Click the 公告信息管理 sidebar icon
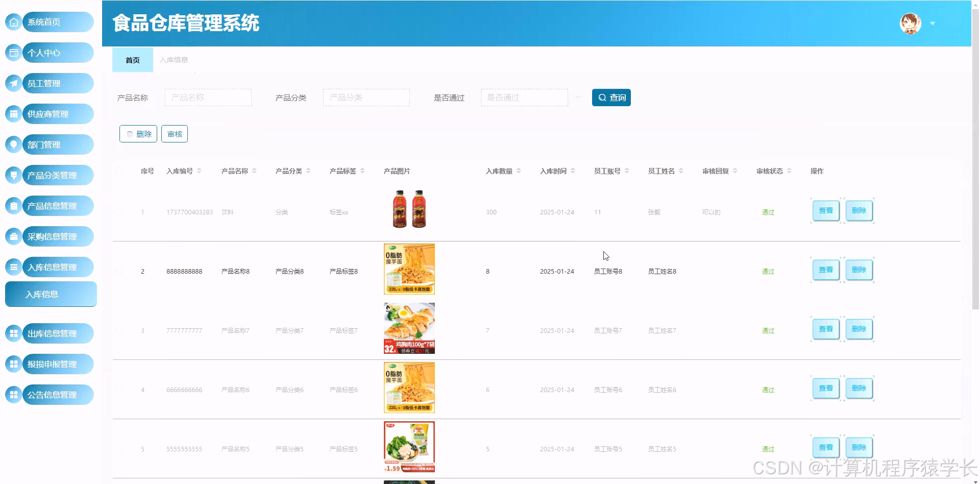 pos(13,394)
